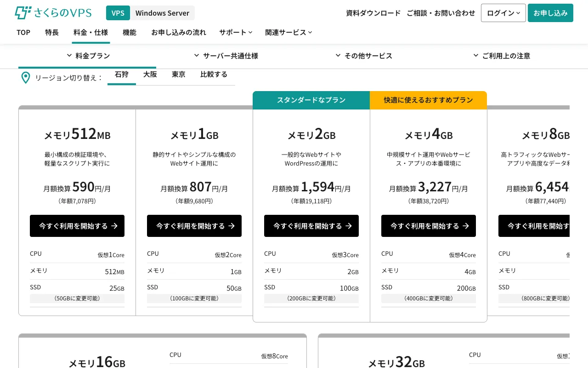Image resolution: width=588 pixels, height=368 pixels.
Task: Click the 仮想3Core CPU value
Action: click(x=345, y=255)
